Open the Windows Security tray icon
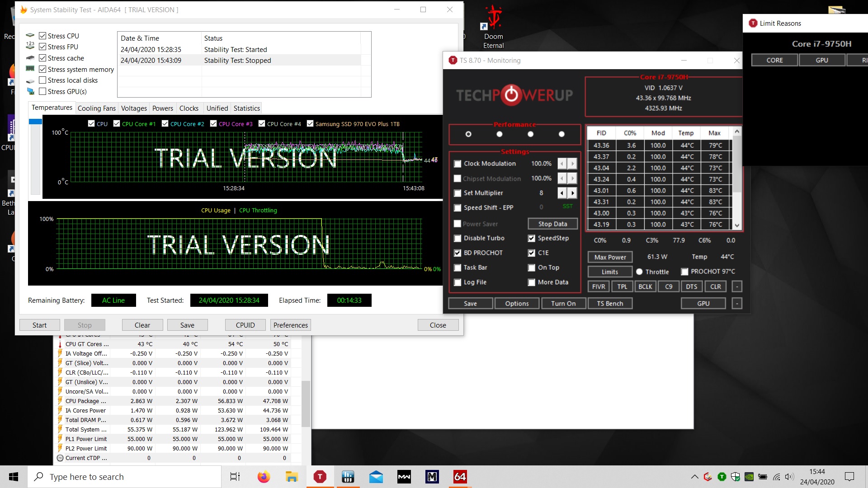This screenshot has height=488, width=868. click(736, 477)
